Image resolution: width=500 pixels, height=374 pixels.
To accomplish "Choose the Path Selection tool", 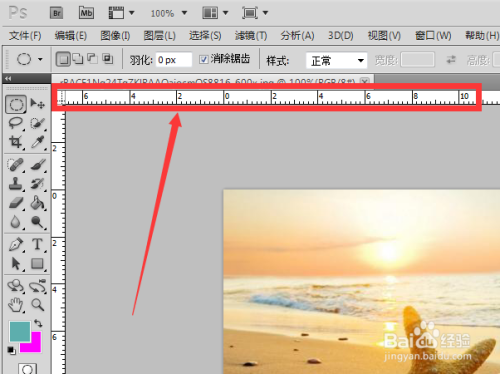I will (x=15, y=264).
